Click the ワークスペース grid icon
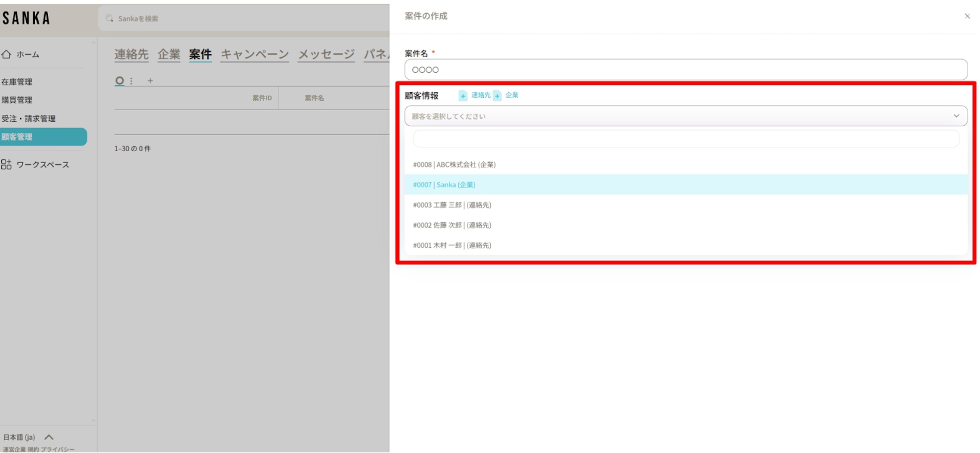Image resolution: width=980 pixels, height=453 pixels. pyautogui.click(x=6, y=164)
